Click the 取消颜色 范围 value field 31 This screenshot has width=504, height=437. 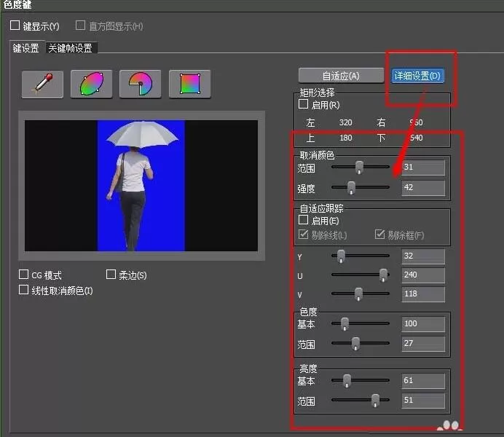423,168
